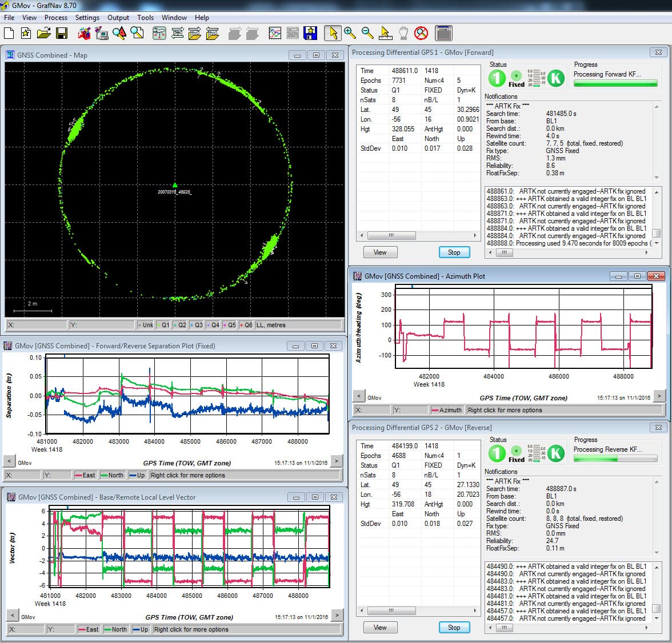
Task: Page Azimuth Plot right with arrow button
Action: tap(659, 396)
